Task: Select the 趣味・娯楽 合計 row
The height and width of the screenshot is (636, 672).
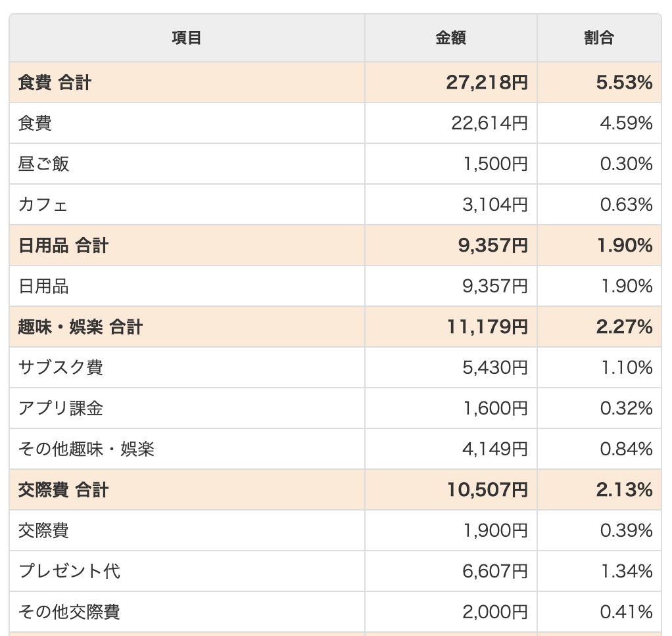Action: point(81,327)
